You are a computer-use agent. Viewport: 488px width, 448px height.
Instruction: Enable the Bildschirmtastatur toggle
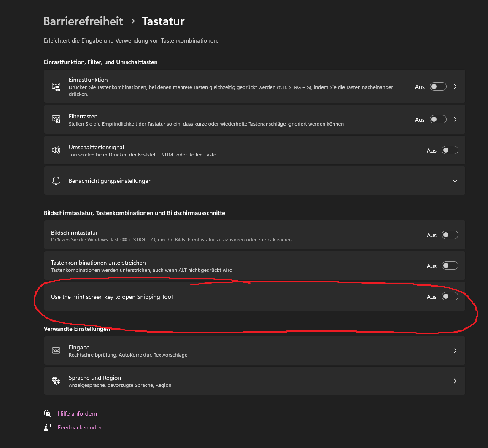coord(450,235)
